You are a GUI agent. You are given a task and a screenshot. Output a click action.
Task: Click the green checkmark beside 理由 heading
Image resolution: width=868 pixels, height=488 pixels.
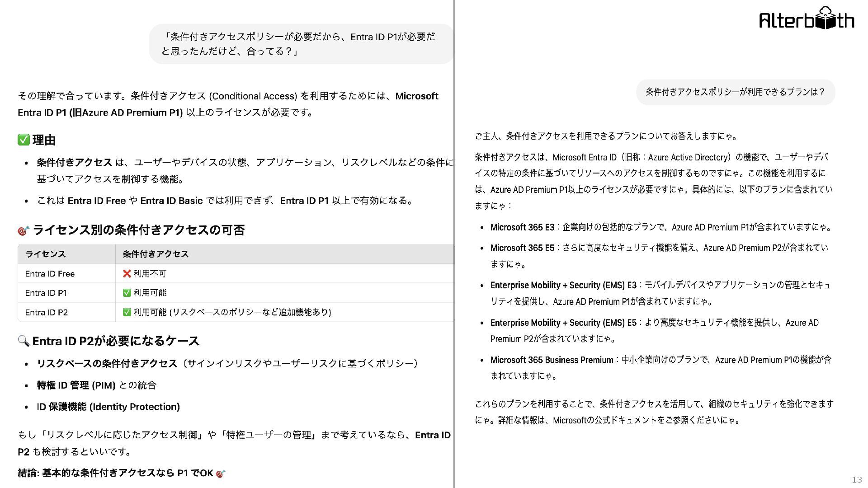coord(24,140)
